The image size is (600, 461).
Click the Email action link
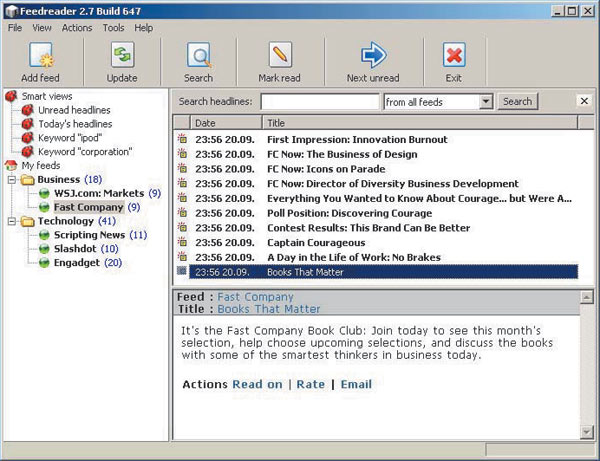[357, 384]
